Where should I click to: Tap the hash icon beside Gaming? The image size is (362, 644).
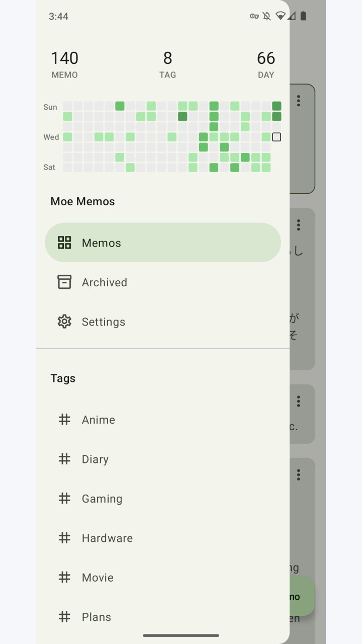pyautogui.click(x=64, y=498)
